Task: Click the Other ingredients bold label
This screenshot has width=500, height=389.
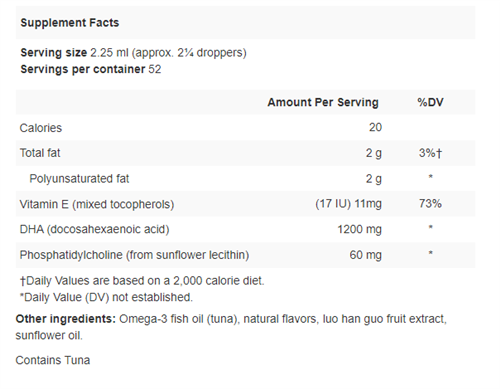Action: pos(66,319)
